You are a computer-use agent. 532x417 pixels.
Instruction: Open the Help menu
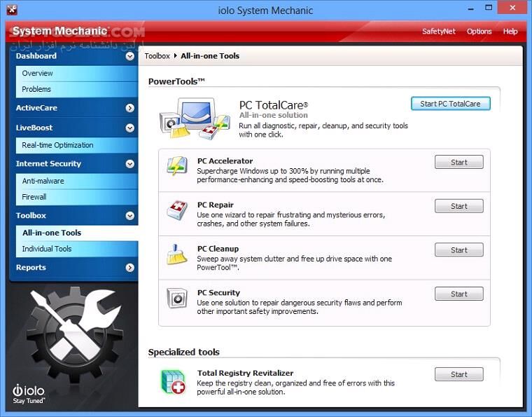[510, 32]
